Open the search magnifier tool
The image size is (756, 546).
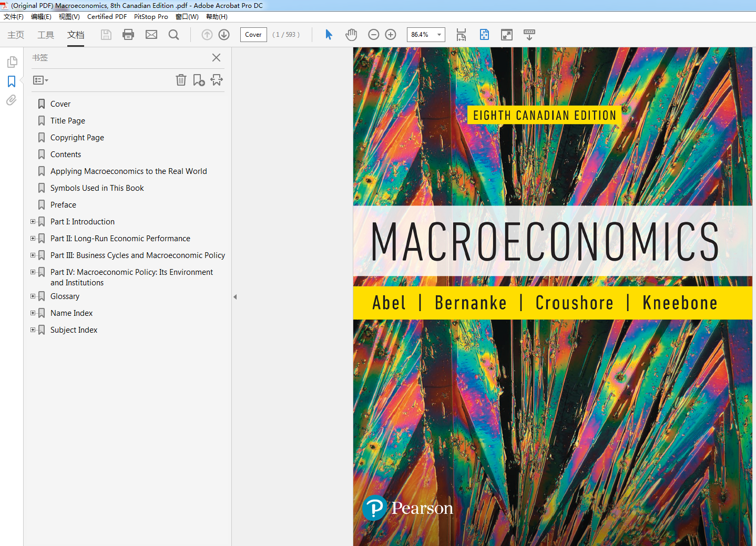(x=174, y=35)
